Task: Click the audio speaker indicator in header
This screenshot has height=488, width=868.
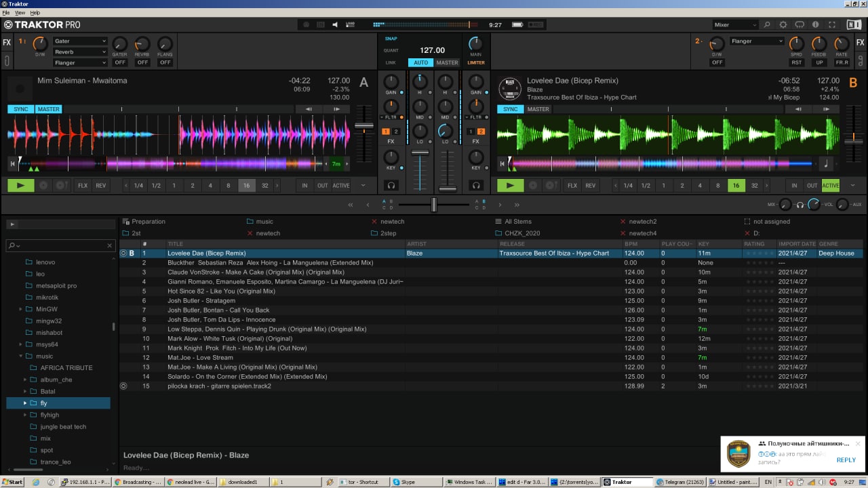Action: pos(335,24)
